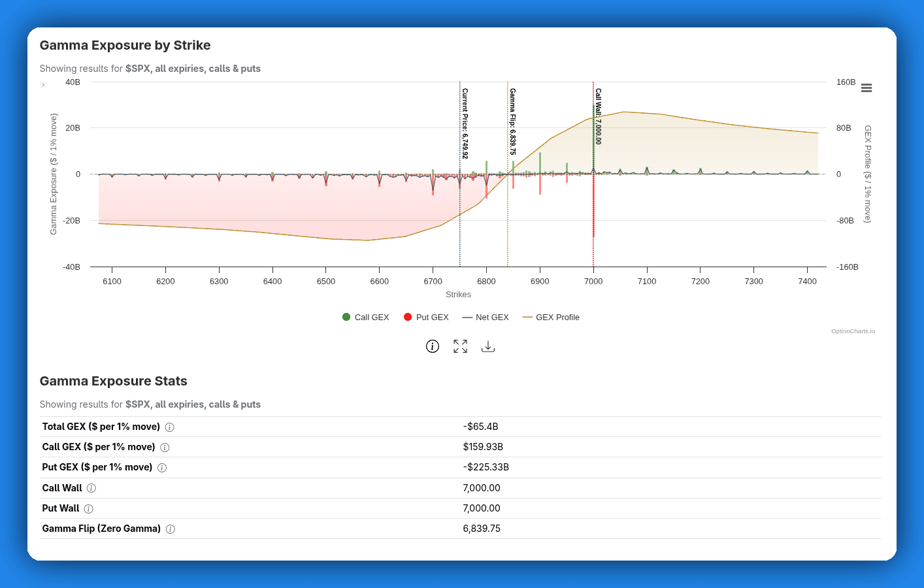Open the hamburger chart options menu

pyautogui.click(x=866, y=88)
